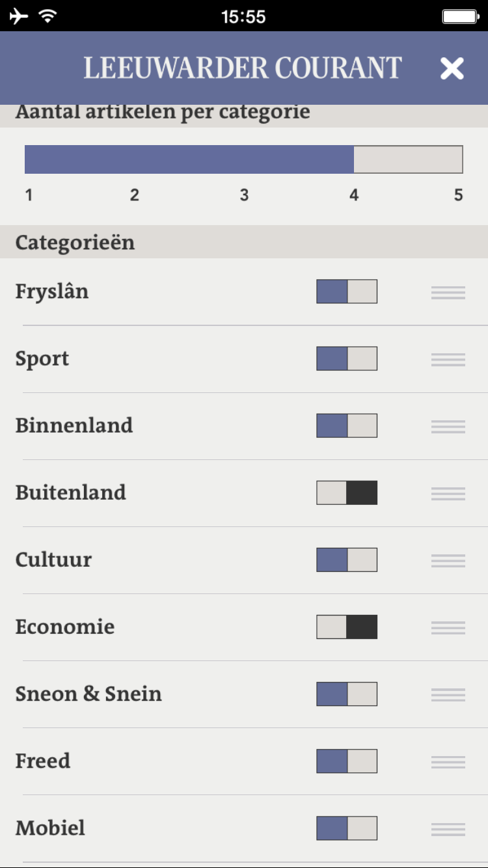Click the Cultuur drag handle icon
The width and height of the screenshot is (488, 868).
(x=448, y=561)
